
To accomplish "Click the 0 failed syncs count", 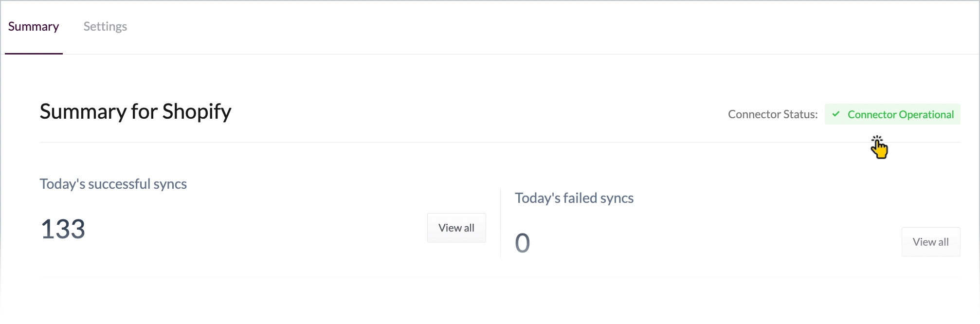I will (x=522, y=243).
